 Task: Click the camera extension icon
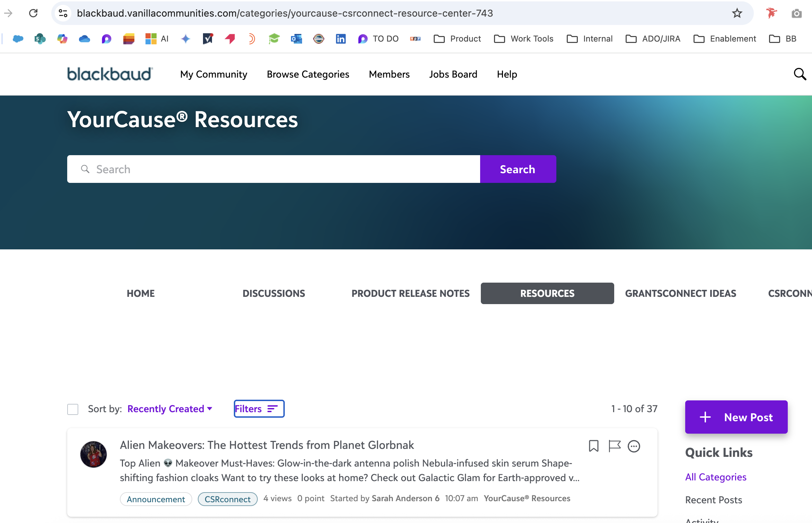(x=797, y=13)
